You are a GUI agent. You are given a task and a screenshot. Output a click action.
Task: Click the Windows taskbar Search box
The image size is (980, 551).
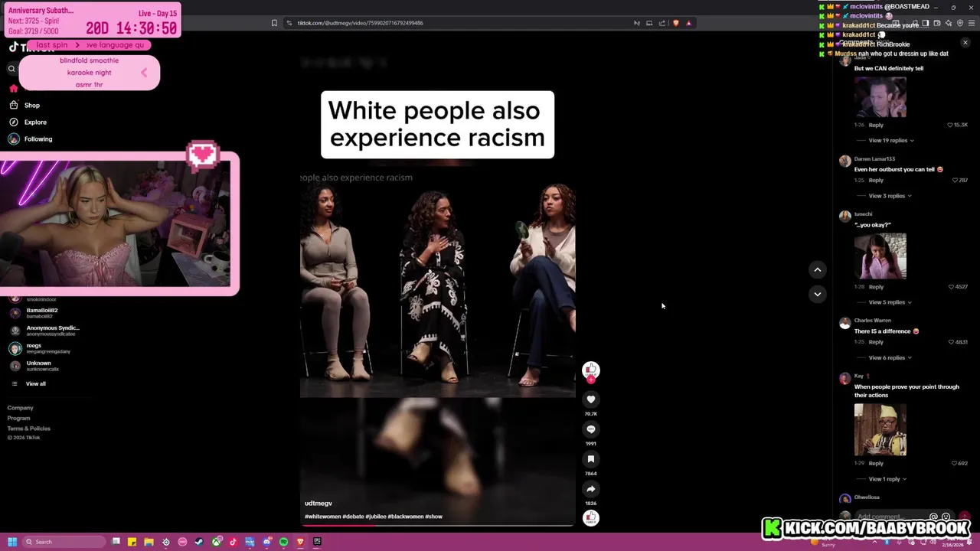(x=64, y=542)
